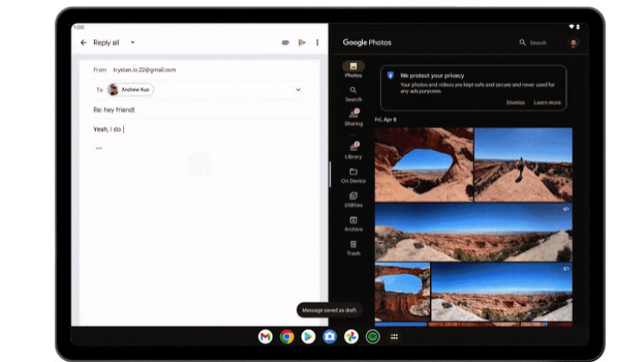Launch Chrome from the taskbar
The image size is (644, 362).
(287, 337)
